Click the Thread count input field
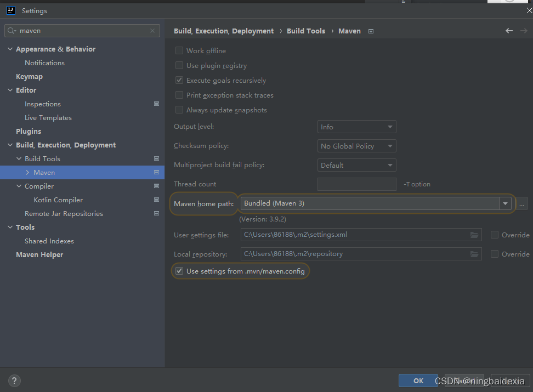Screen dimensions: 533x392 tap(356, 184)
